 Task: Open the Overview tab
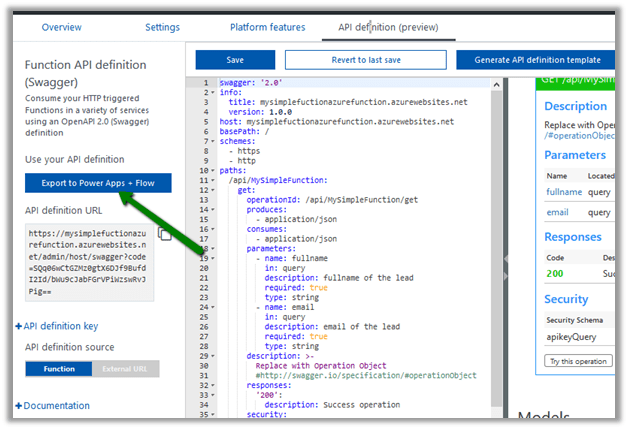tap(62, 27)
